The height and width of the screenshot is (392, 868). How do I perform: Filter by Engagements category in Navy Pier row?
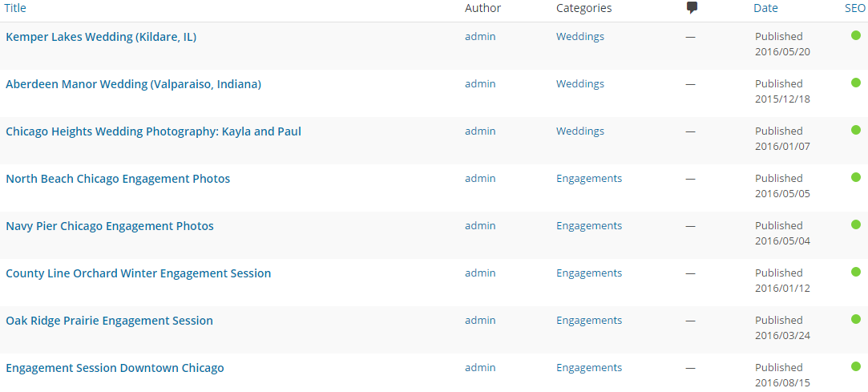(x=589, y=226)
